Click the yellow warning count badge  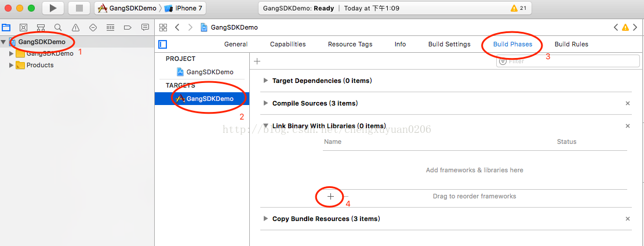tap(518, 8)
